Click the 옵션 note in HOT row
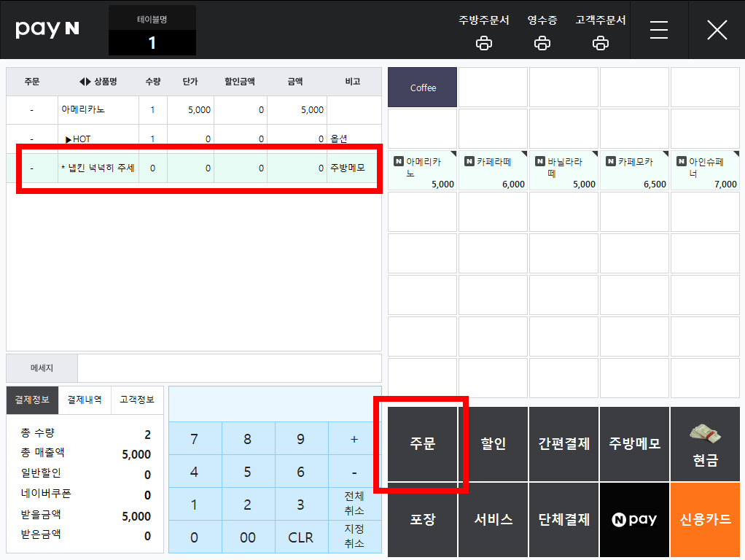 (339, 139)
